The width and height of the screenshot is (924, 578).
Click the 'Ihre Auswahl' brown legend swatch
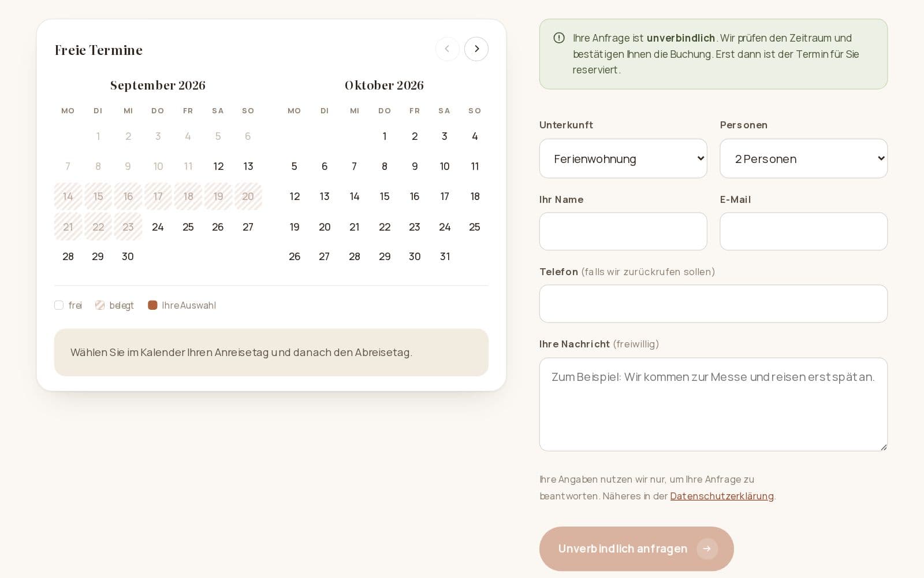[x=152, y=305]
